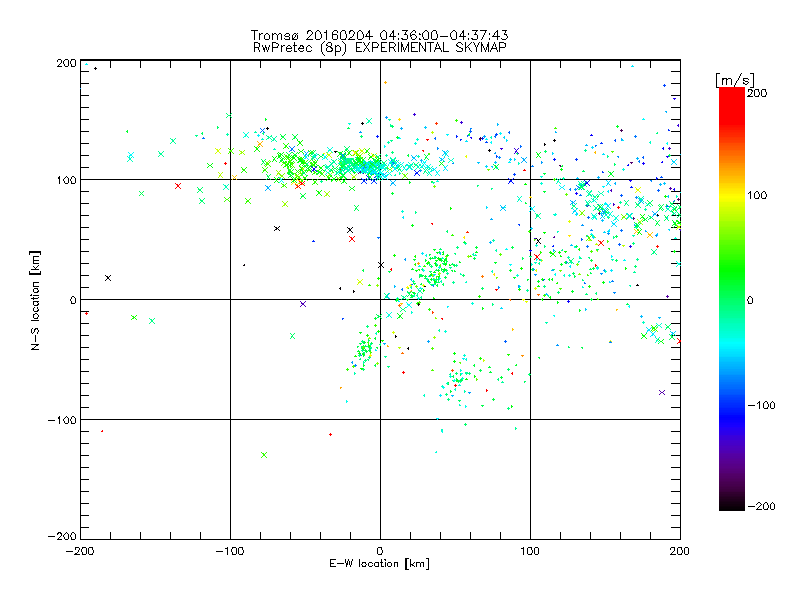Select the purple X marker left of center
800x600 pixels.
(303, 304)
